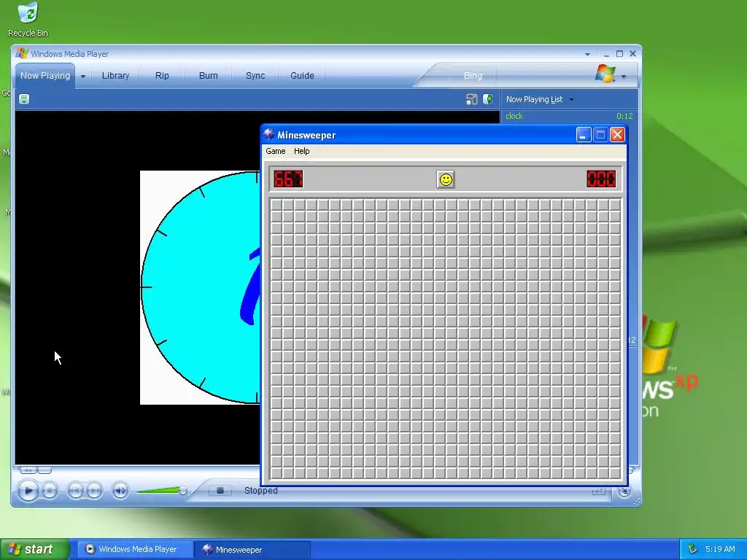747x560 pixels.
Task: Open the Guide tab in Media Player
Action: [x=302, y=75]
